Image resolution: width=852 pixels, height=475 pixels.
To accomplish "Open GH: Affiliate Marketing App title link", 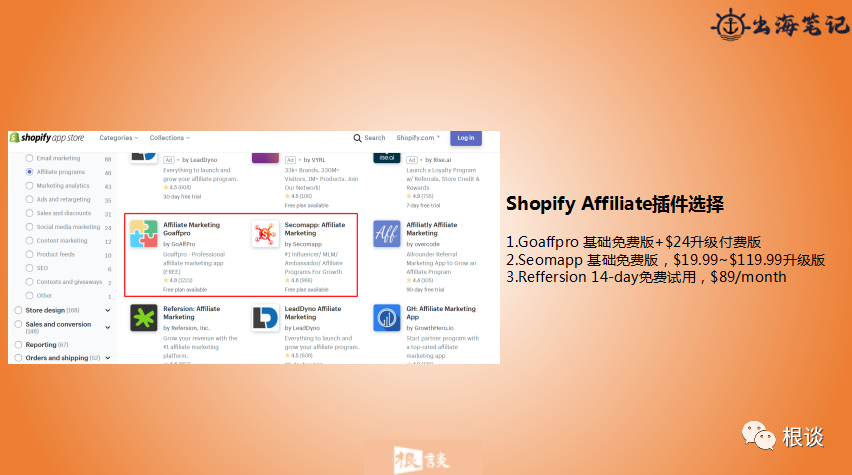I will [x=441, y=312].
